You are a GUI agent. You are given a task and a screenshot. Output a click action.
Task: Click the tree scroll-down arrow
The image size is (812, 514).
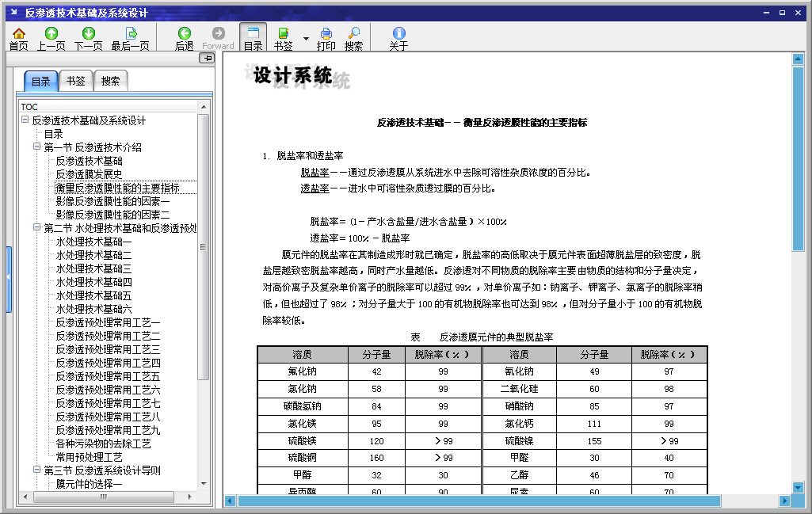(204, 484)
